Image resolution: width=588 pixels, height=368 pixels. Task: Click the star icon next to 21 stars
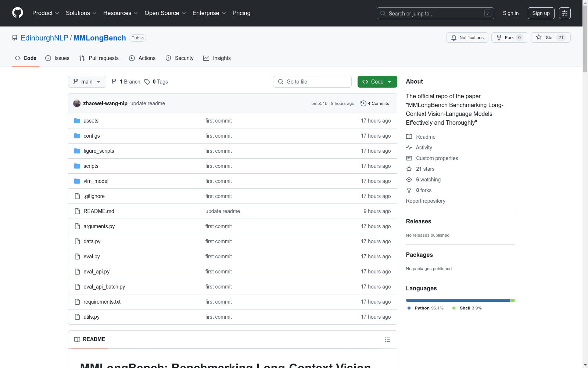[409, 169]
